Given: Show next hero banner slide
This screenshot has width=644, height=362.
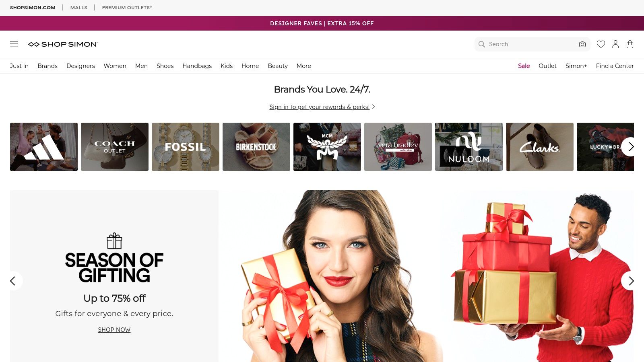Looking at the screenshot, I should [630, 281].
